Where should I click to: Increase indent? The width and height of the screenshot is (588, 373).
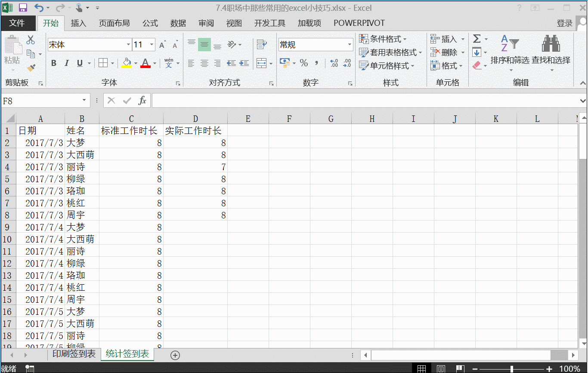[x=244, y=63]
